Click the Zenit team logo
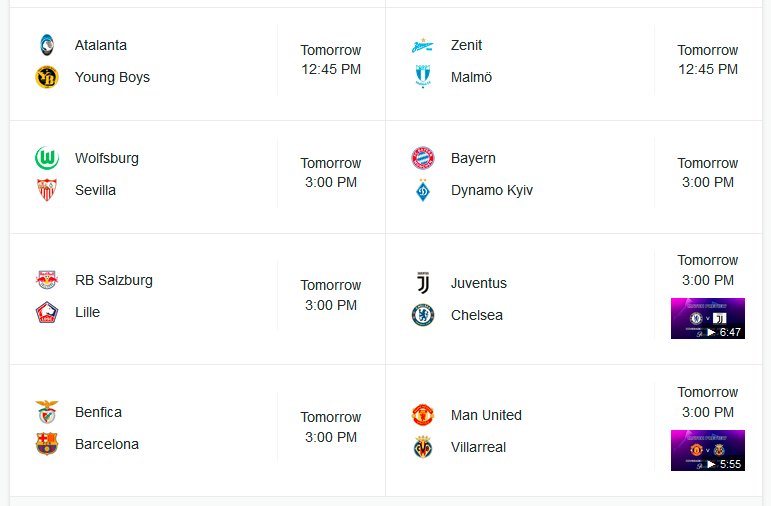The height and width of the screenshot is (506, 771). click(423, 46)
